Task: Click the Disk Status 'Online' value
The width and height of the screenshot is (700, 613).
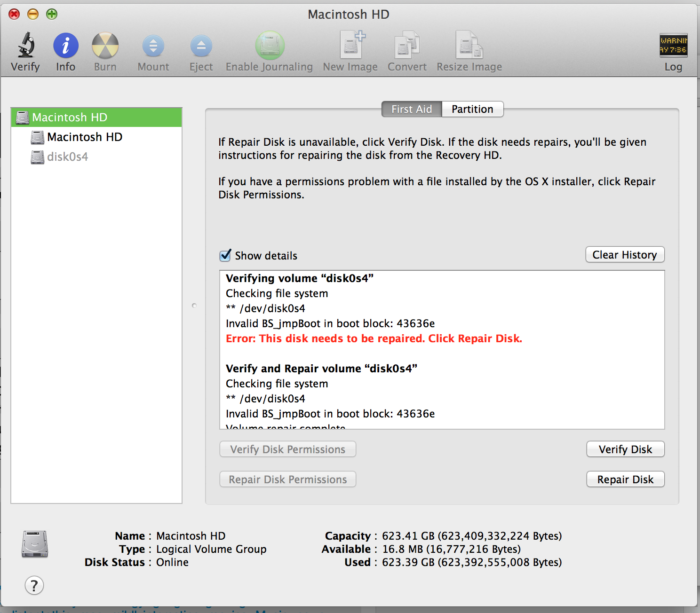Action: [172, 562]
